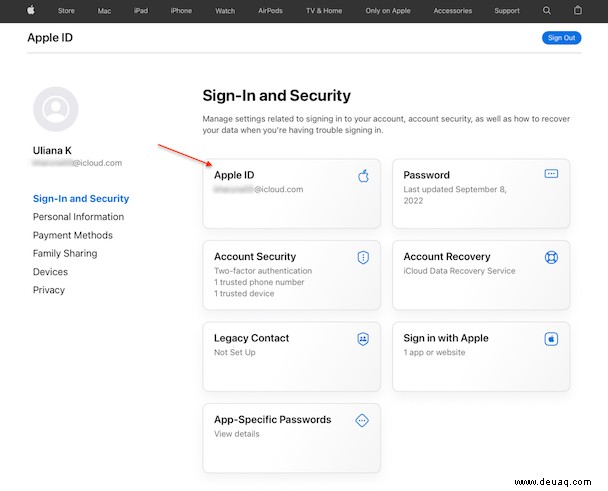The width and height of the screenshot is (608, 491).
Task: Open the shopping bag icon
Action: coord(578,10)
